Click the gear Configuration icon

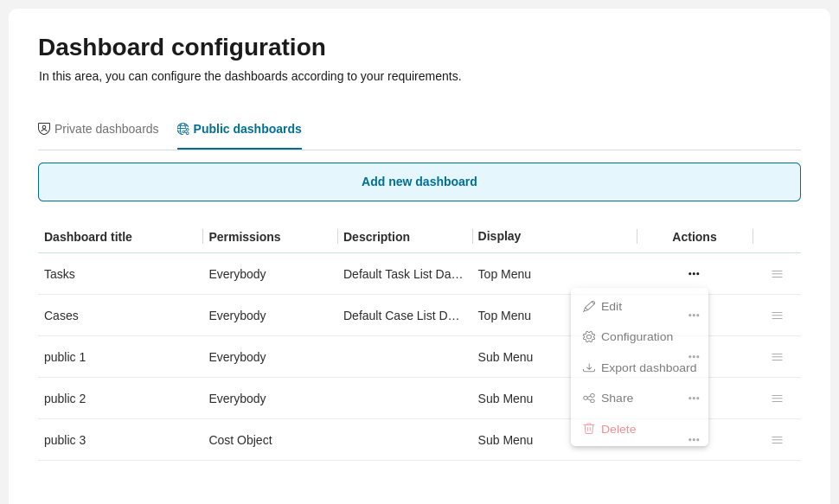point(590,337)
